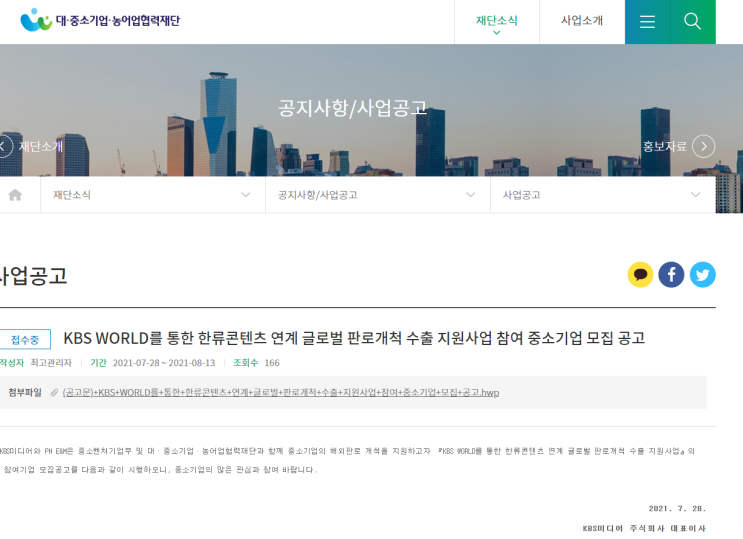Open the 재단소식 top menu
The height and width of the screenshot is (539, 743).
[x=497, y=20]
